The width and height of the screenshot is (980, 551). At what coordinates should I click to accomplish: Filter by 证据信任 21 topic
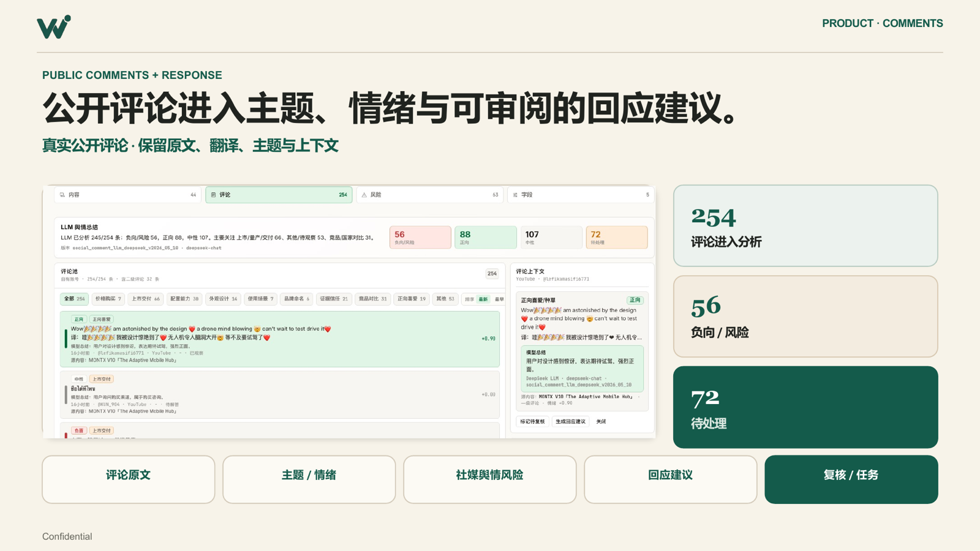(x=334, y=299)
